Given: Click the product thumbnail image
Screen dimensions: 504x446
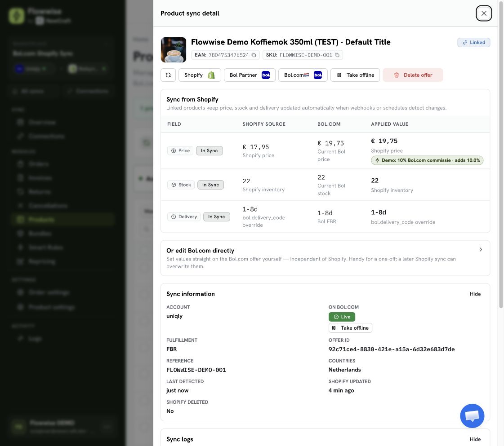Looking at the screenshot, I should pos(174,50).
